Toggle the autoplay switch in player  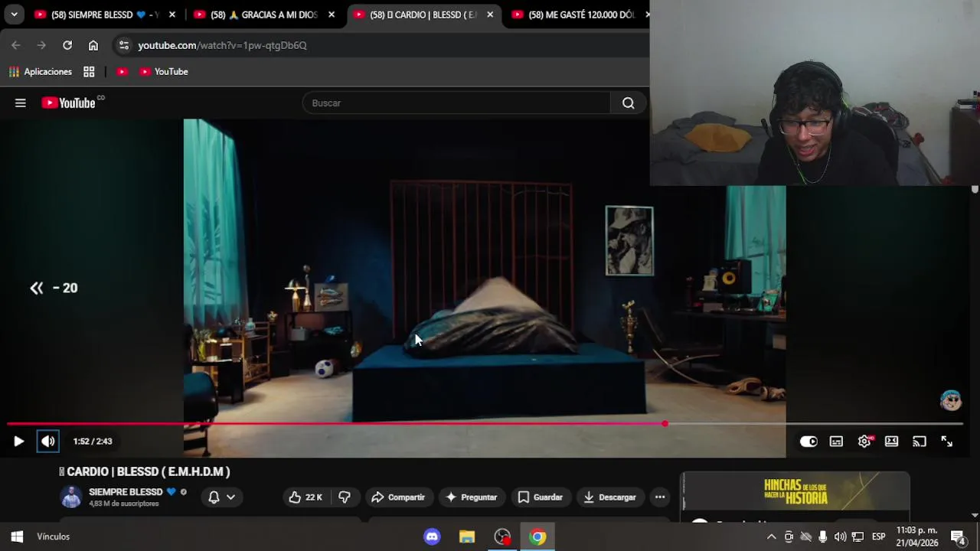808,442
